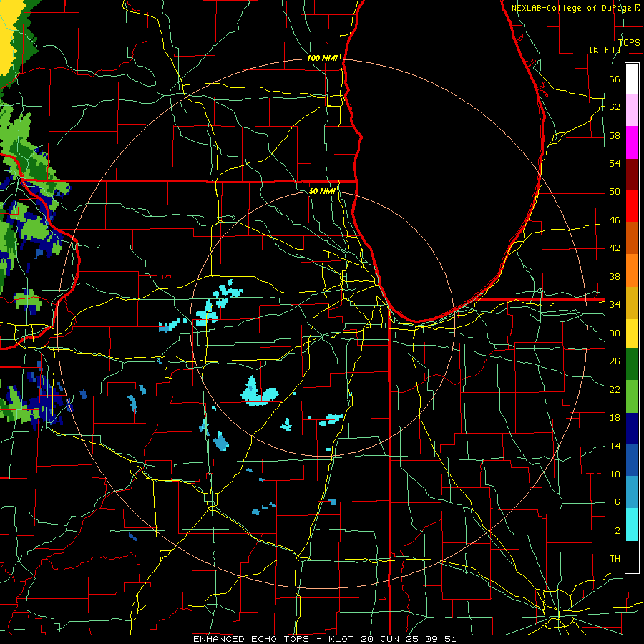Select the sky blue legend swatch
This screenshot has height=644, width=644.
tap(632, 492)
